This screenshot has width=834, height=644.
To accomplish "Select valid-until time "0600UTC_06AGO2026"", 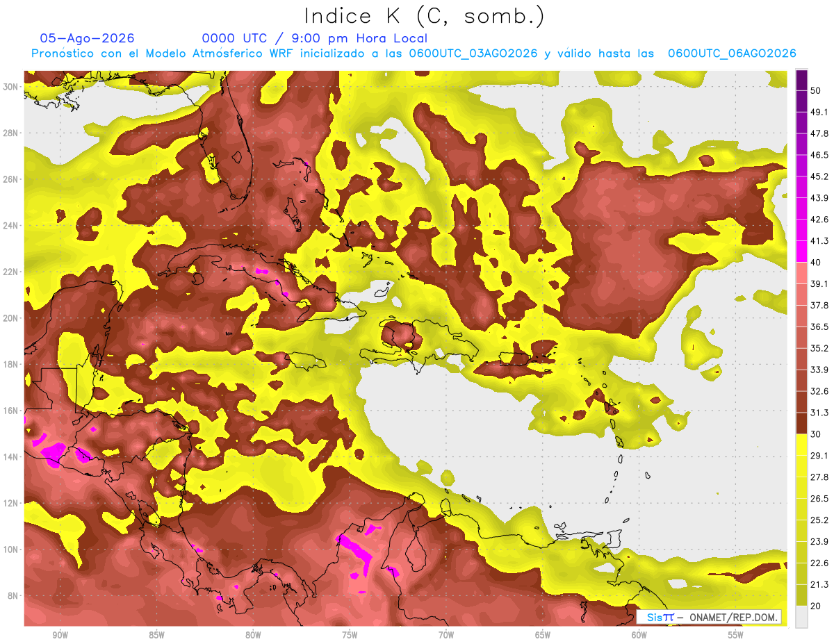I will pyautogui.click(x=732, y=53).
